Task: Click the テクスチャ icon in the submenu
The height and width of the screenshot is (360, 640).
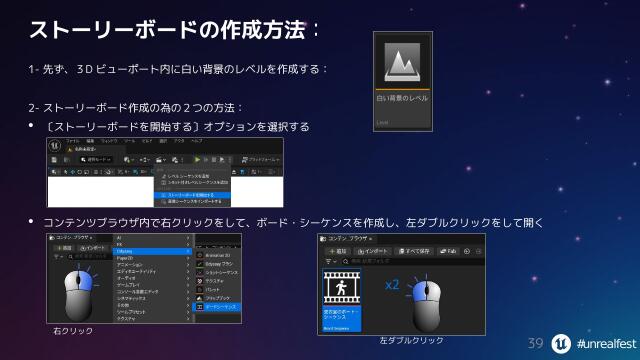Action: pyautogui.click(x=200, y=281)
